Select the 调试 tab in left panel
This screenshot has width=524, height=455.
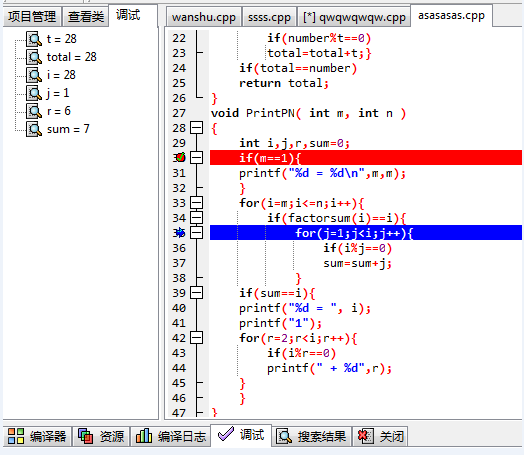[x=132, y=15]
